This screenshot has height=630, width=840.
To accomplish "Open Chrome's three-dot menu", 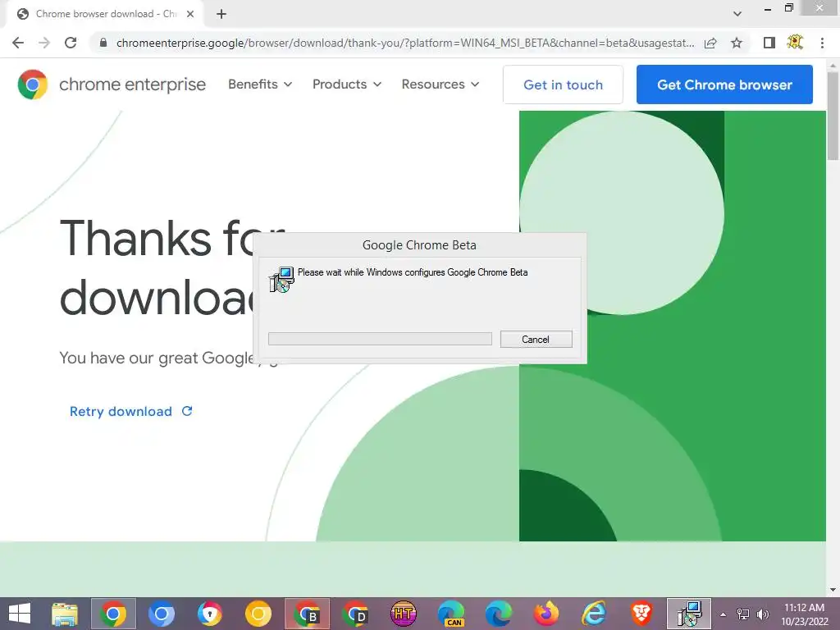I will [x=822, y=43].
